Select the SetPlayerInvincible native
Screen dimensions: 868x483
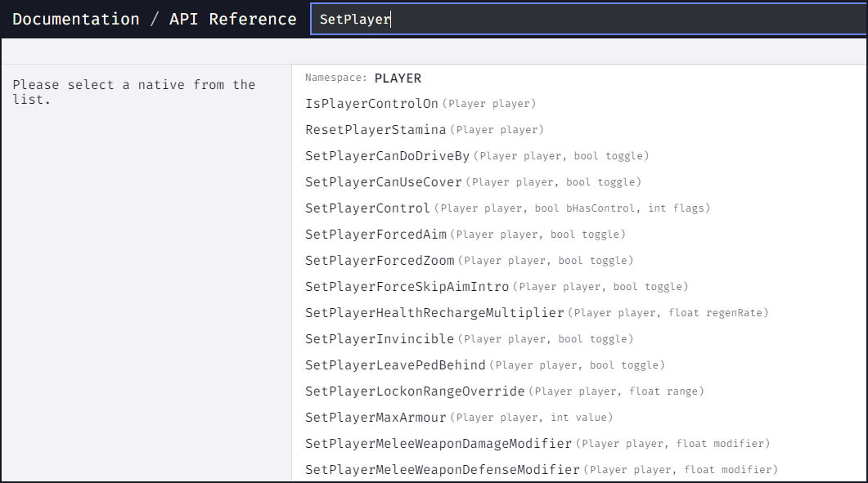380,338
